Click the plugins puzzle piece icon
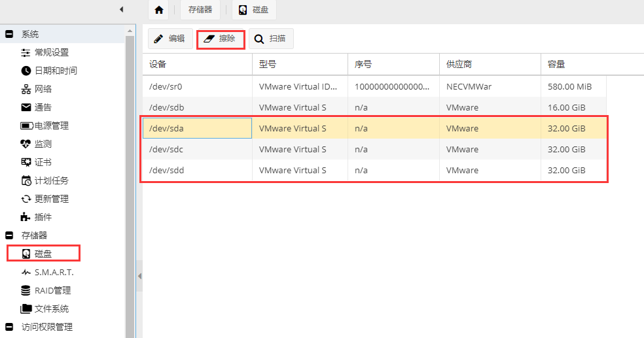The height and width of the screenshot is (338, 644). [26, 217]
